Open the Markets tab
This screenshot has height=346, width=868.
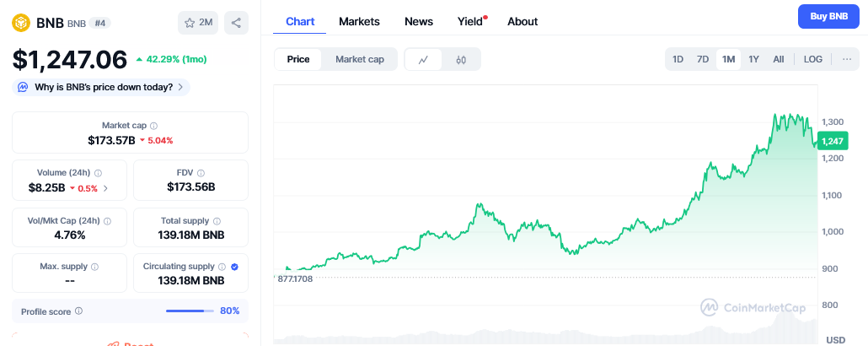click(359, 21)
